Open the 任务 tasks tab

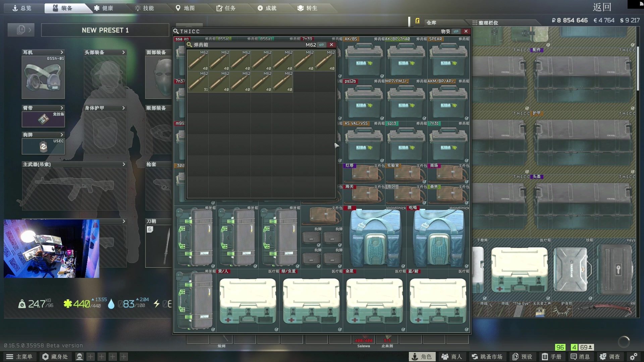(226, 8)
